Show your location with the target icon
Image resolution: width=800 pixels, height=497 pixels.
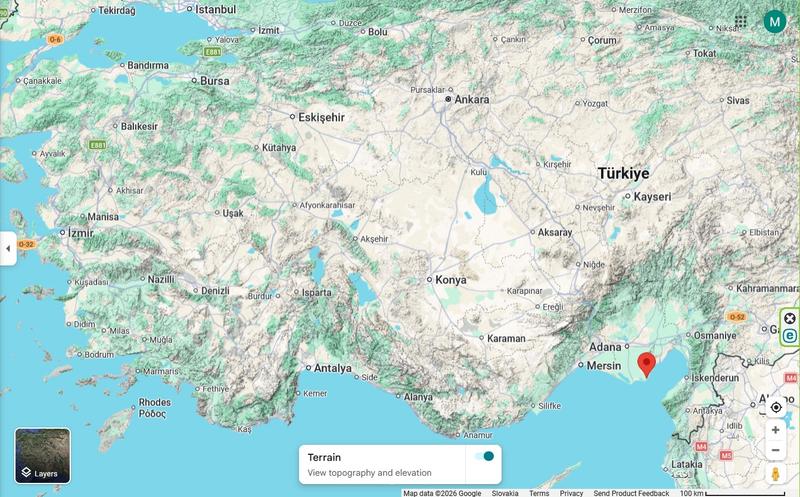776,407
